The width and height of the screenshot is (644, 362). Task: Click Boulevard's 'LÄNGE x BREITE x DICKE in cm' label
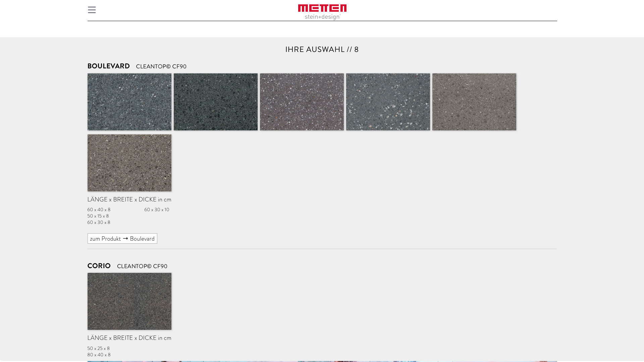point(129,199)
